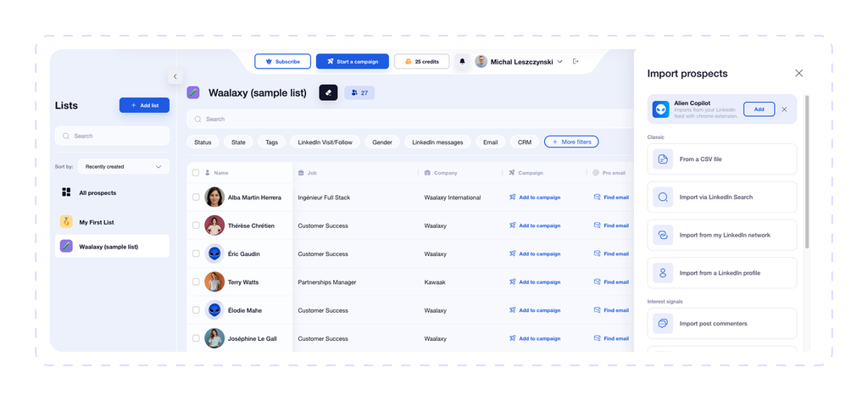Click the LinkedIn profile person icon

click(663, 273)
